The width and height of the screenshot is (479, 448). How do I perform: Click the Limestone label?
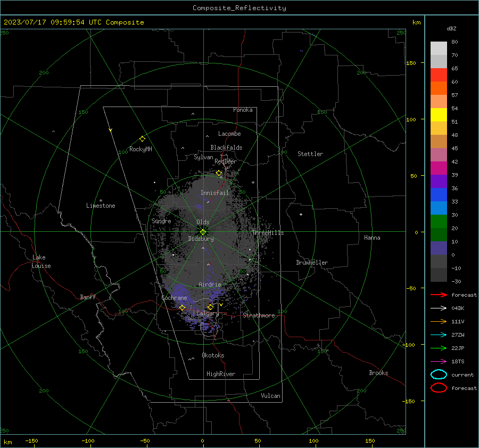click(101, 206)
